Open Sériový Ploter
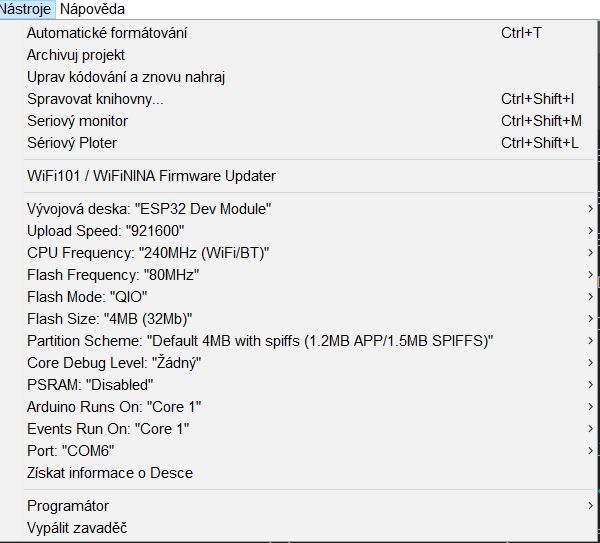This screenshot has width=600, height=543. coord(72,143)
